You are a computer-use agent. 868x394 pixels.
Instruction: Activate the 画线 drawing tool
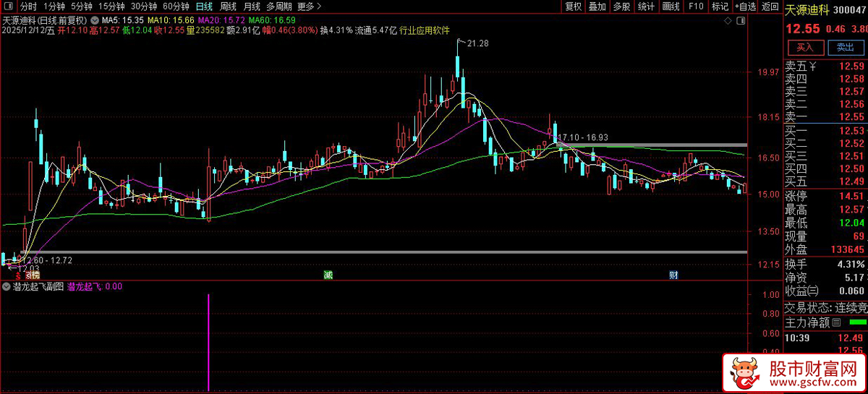(x=671, y=7)
